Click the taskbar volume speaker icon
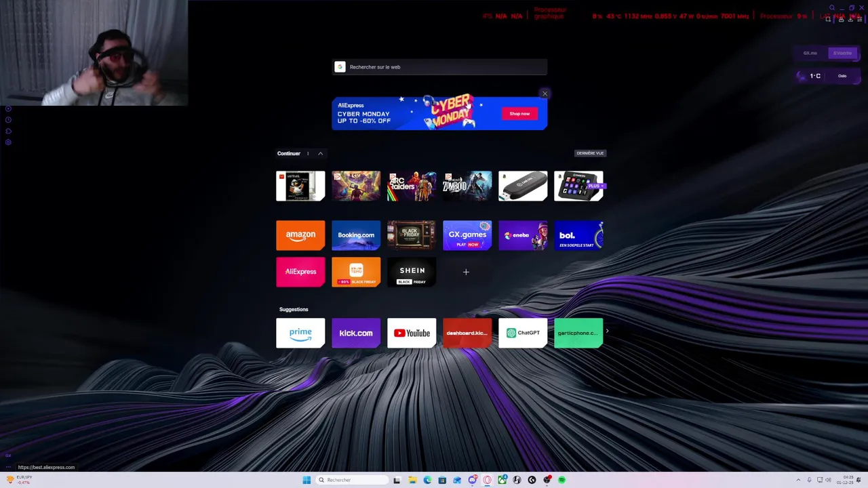The height and width of the screenshot is (488, 868). [x=828, y=480]
